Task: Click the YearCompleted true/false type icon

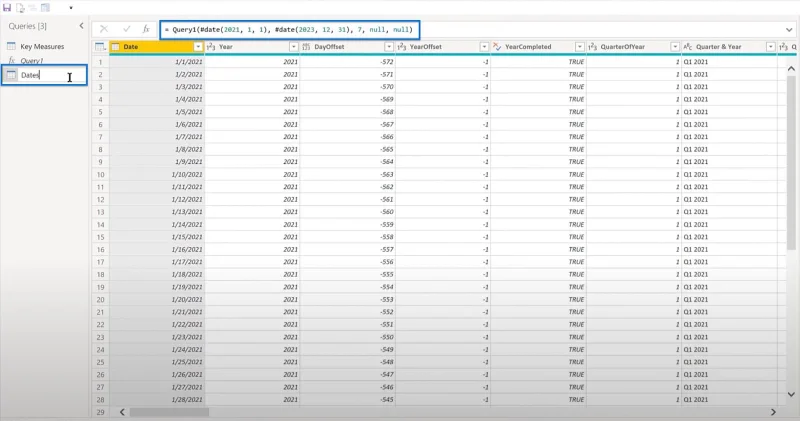Action: click(x=497, y=47)
